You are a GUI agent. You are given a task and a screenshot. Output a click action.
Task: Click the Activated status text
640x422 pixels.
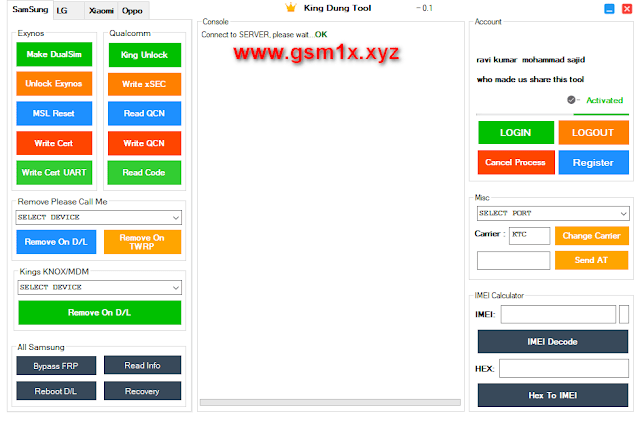click(x=604, y=100)
